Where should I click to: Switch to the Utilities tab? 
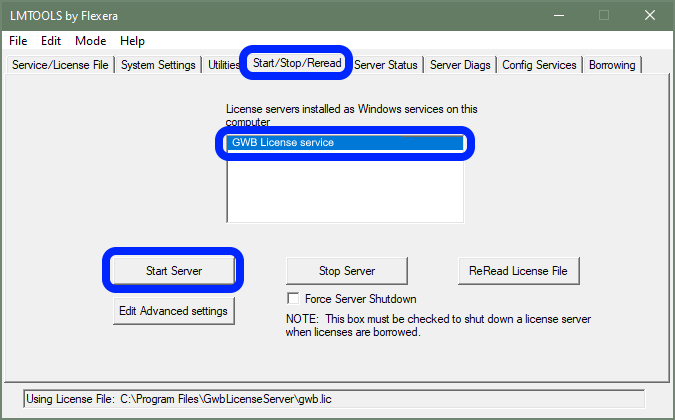tap(223, 65)
